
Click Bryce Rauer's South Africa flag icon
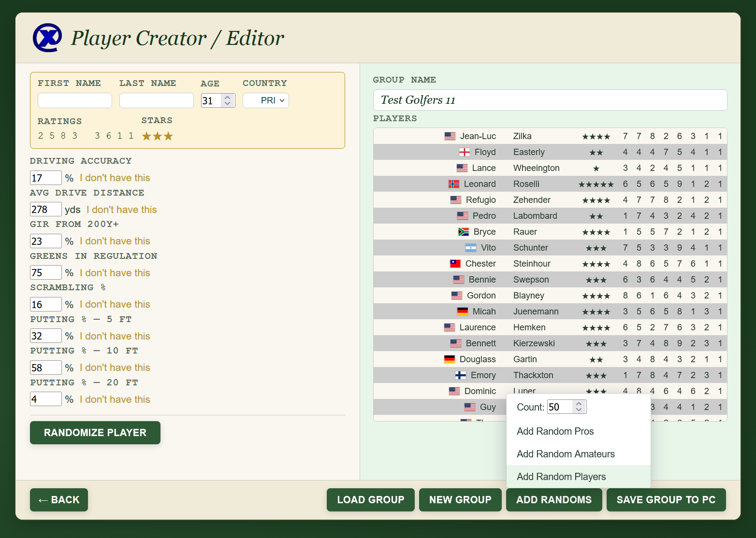point(464,232)
